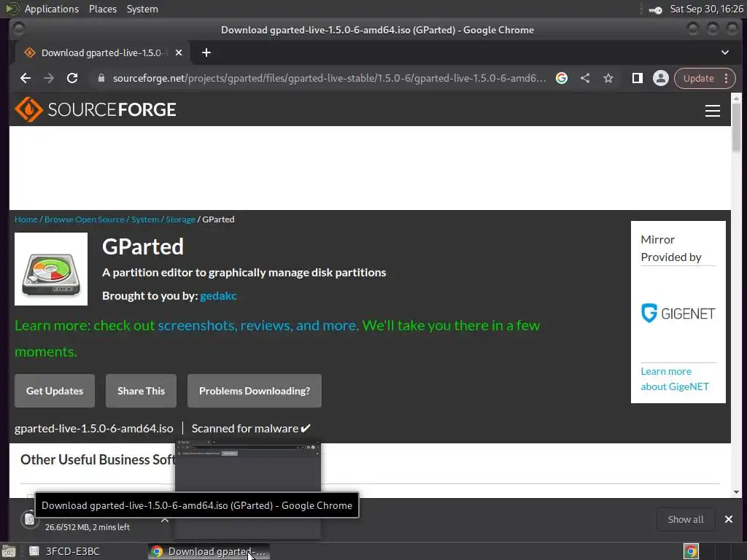The image size is (747, 560).
Task: Click the gparted-live-1.5.0-6-amd64.iso filename text
Action: (x=94, y=429)
